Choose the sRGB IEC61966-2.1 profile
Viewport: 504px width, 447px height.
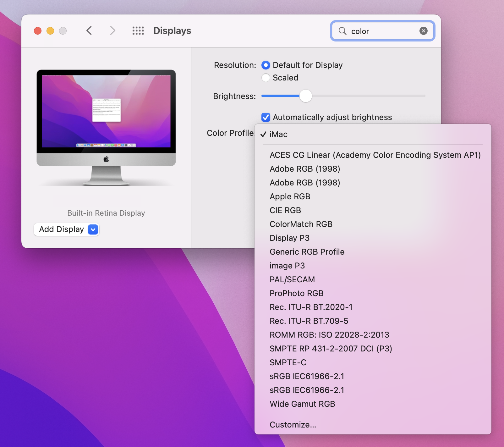pos(307,376)
